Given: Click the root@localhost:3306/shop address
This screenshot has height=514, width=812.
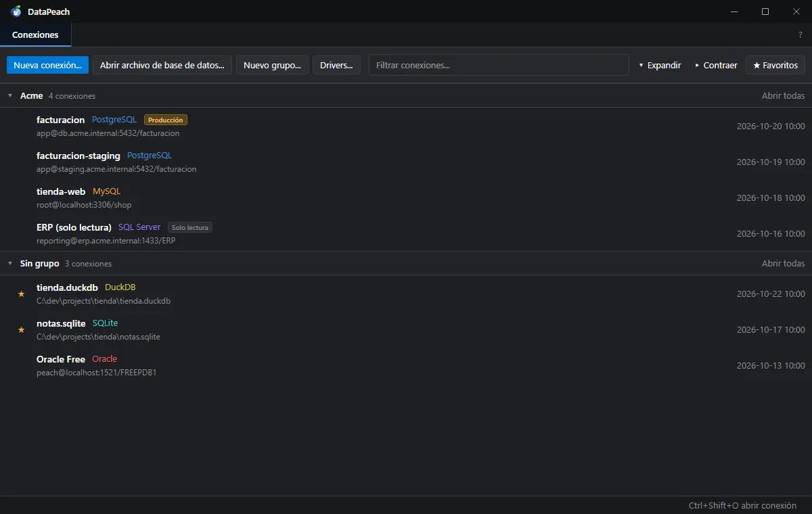Looking at the screenshot, I should [84, 205].
